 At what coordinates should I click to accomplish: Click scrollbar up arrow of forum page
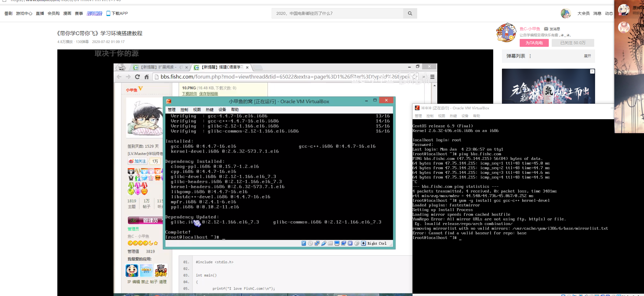point(435,85)
